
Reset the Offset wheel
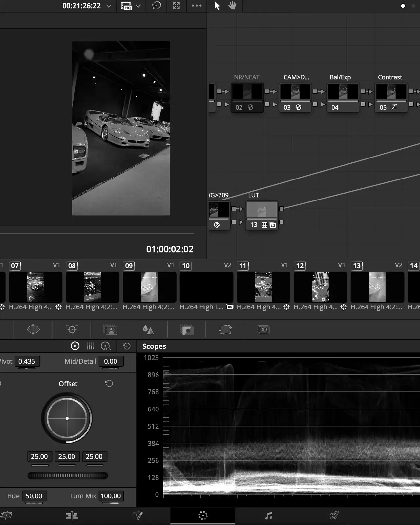(x=109, y=383)
